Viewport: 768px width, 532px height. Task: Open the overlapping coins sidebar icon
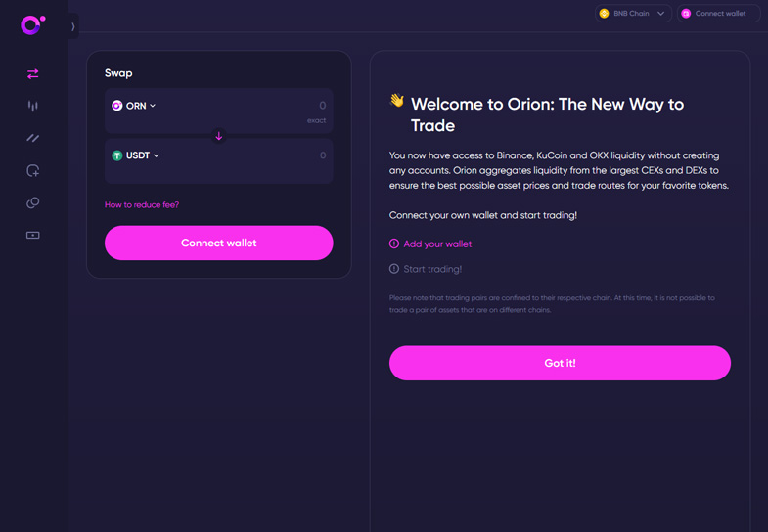[33, 202]
